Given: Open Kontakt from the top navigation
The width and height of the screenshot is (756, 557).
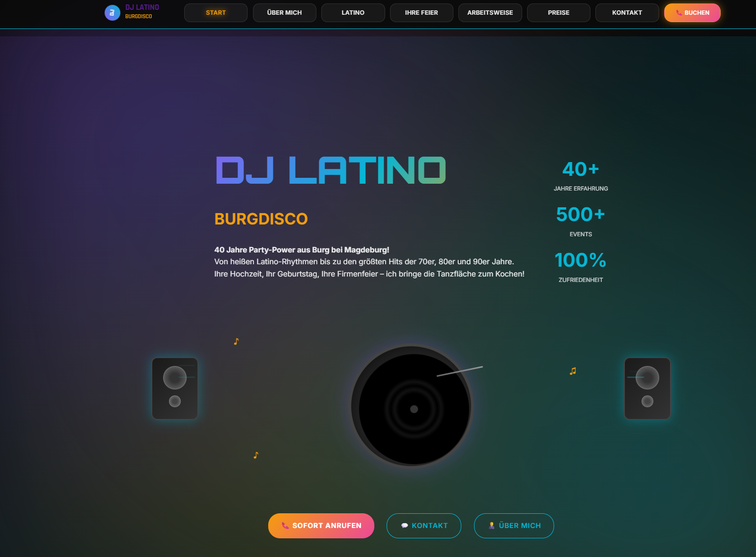Looking at the screenshot, I should click(627, 13).
